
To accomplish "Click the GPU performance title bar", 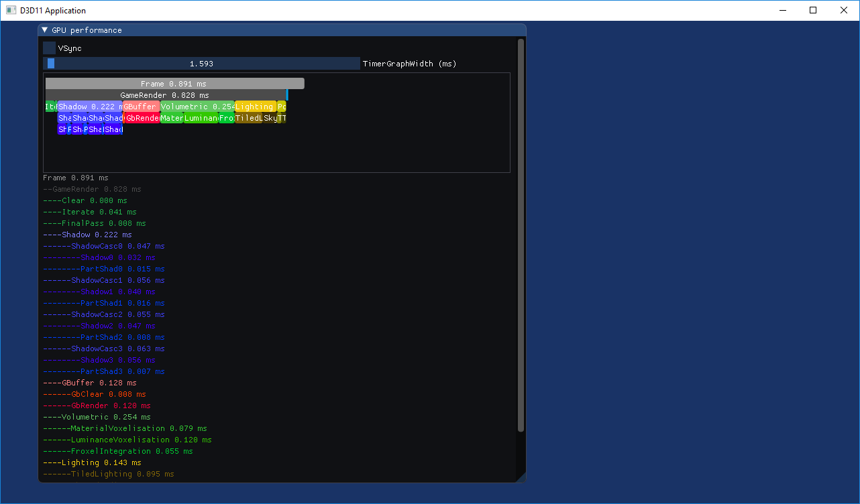I will 282,30.
